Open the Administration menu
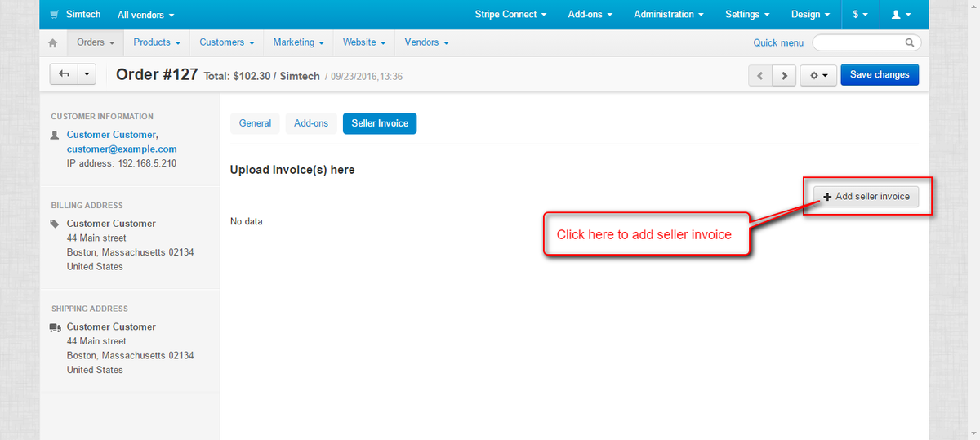This screenshot has height=440, width=980. [669, 15]
